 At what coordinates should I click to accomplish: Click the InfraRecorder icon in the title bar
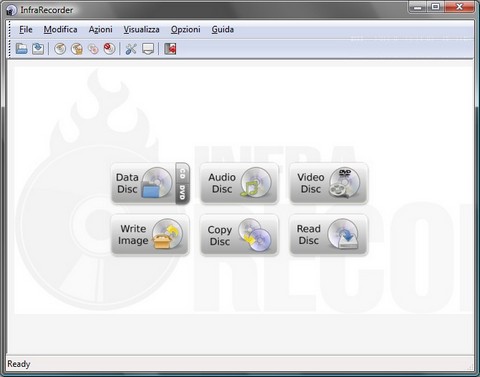coord(11,10)
